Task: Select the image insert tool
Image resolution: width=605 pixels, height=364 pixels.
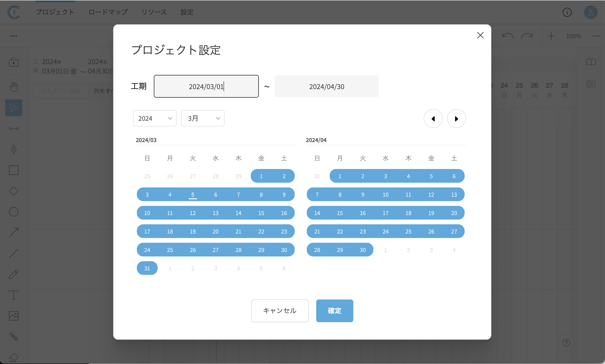Action: pyautogui.click(x=14, y=316)
